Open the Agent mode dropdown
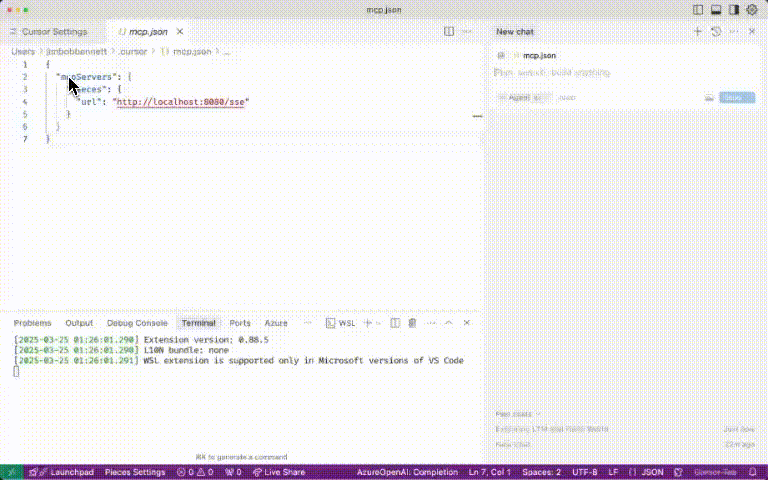Viewport: 768px width, 480px height. (x=522, y=97)
